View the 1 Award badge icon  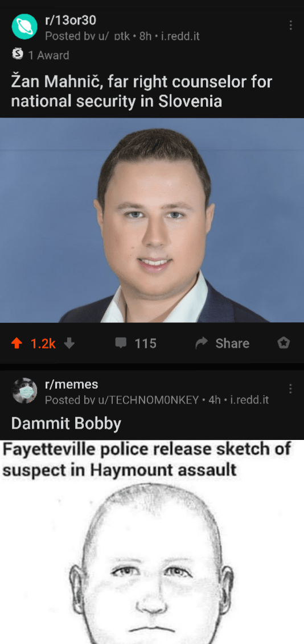click(x=17, y=55)
